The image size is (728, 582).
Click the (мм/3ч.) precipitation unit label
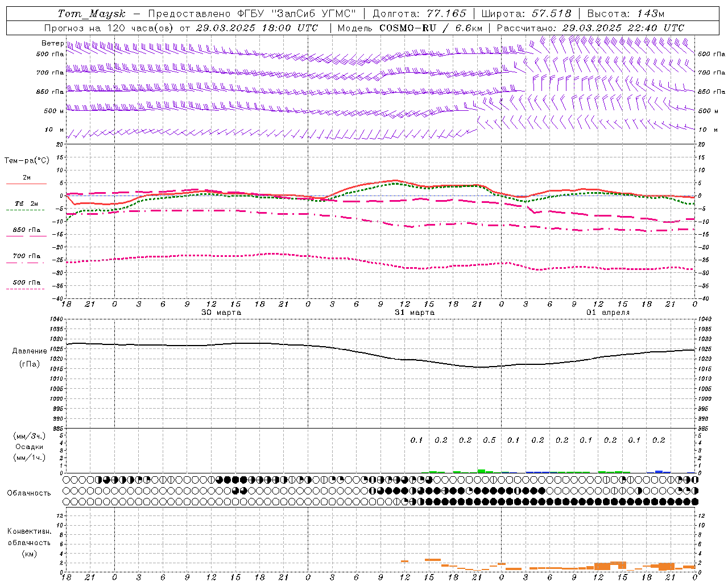(x=30, y=436)
